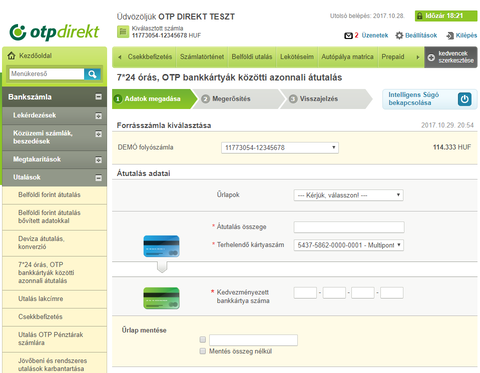This screenshot has height=373, width=480.
Task: Click the Időzár 18:21 timer
Action: 446,16
